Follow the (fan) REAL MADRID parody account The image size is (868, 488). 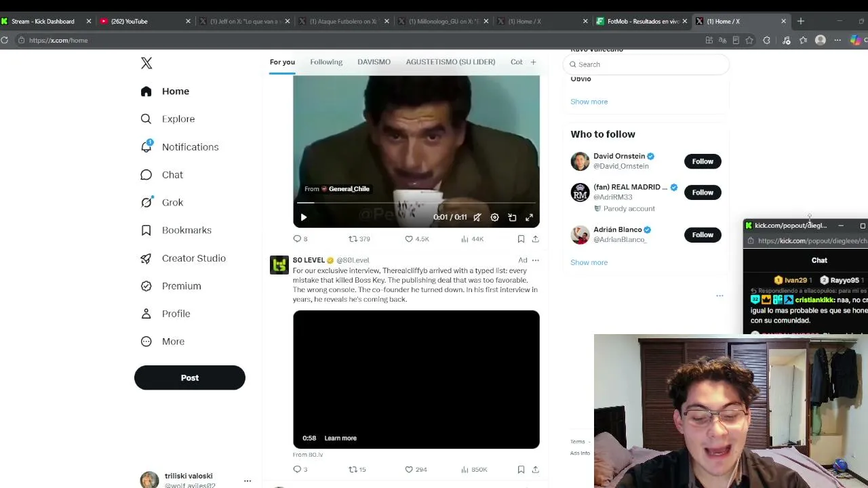click(703, 192)
